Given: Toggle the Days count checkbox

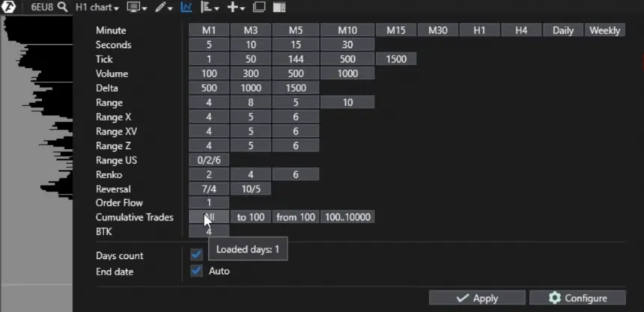Looking at the screenshot, I should 196,255.
